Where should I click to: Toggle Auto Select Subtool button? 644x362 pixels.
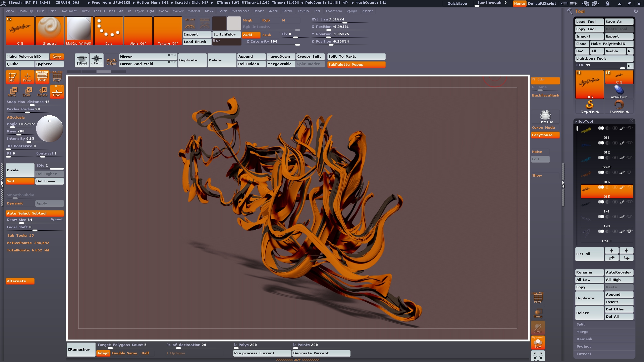point(35,213)
